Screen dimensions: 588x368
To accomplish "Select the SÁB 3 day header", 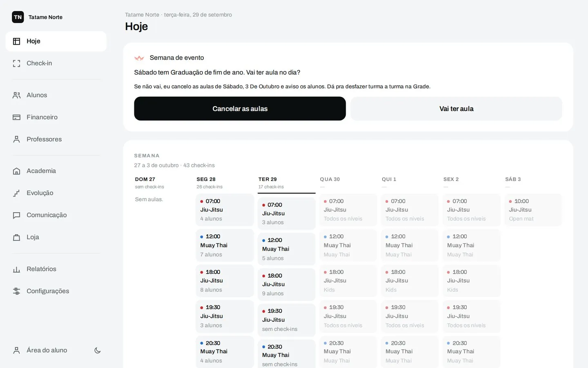I will pos(533,183).
